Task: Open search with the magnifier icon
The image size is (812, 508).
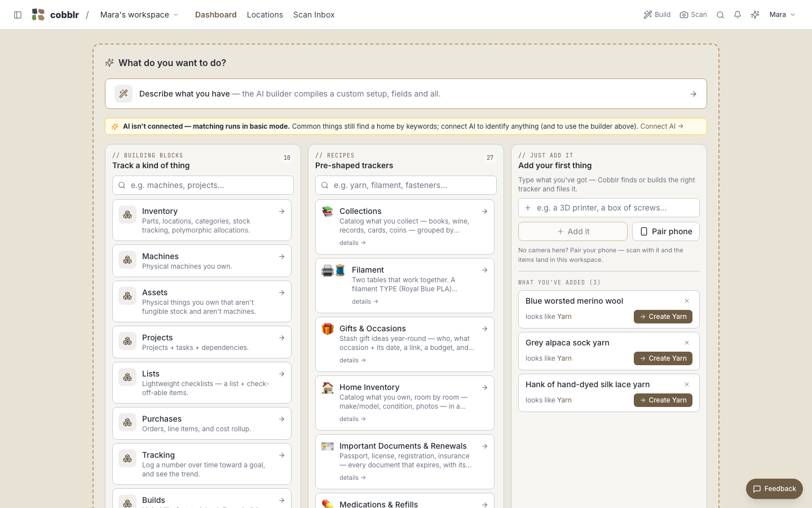Action: click(720, 15)
